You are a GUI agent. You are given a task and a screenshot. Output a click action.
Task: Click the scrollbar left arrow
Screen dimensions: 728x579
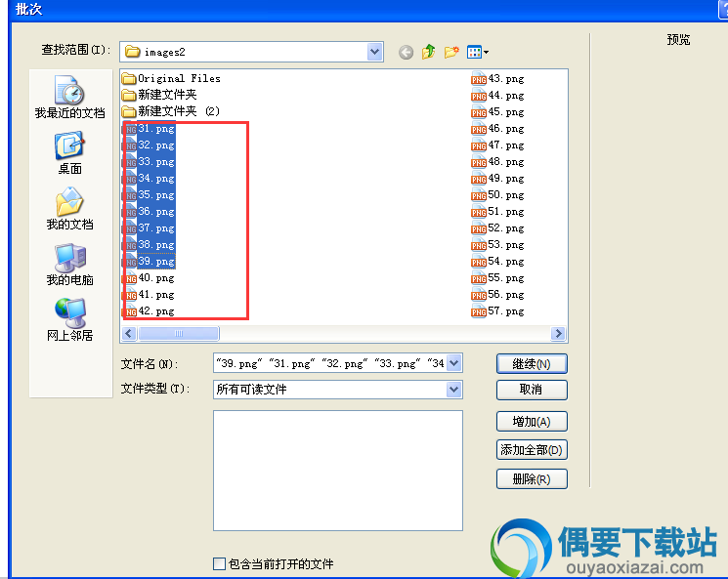tap(129, 333)
